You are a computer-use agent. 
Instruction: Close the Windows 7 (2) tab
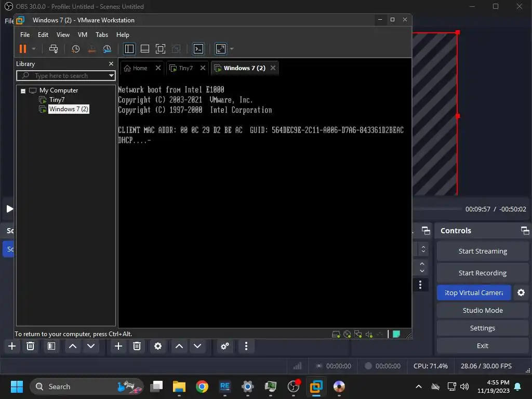pos(273,68)
